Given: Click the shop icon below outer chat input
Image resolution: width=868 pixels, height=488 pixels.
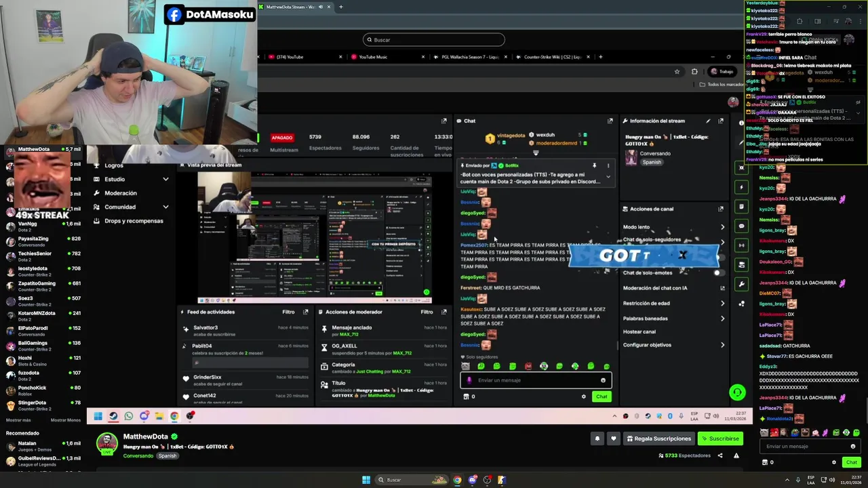Looking at the screenshot, I should click(x=765, y=462).
